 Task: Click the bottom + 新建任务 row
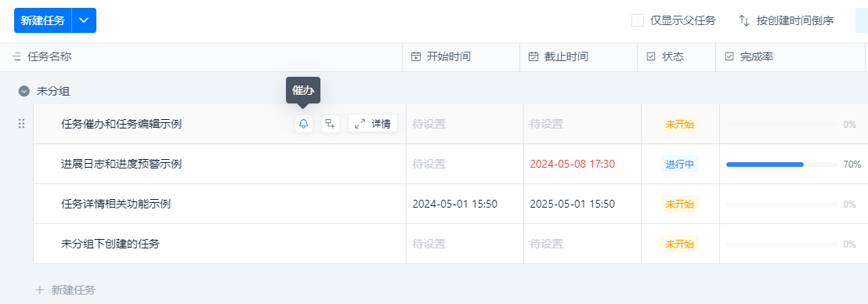pyautogui.click(x=65, y=290)
